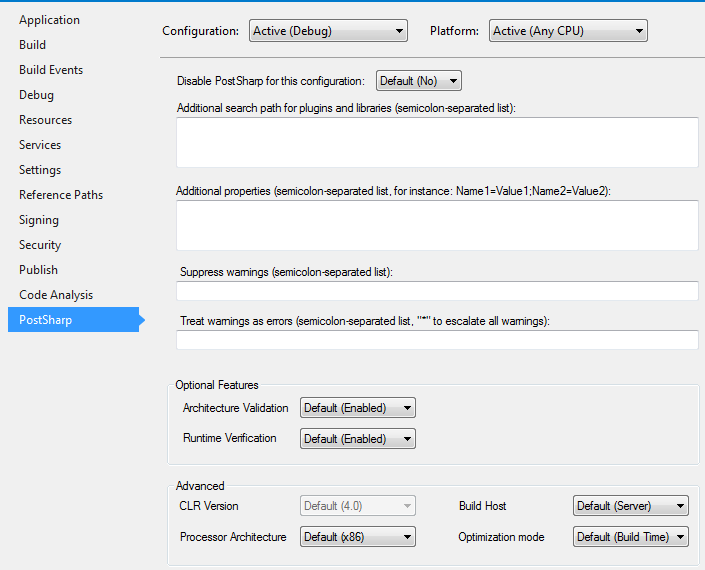Focus the Suppress warnings field
705x570 pixels.
pos(437,291)
